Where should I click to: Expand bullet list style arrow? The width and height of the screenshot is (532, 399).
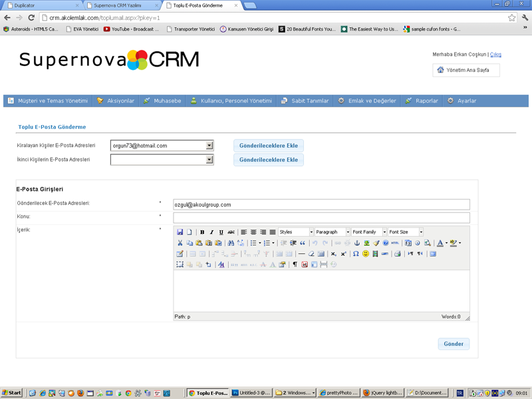260,243
